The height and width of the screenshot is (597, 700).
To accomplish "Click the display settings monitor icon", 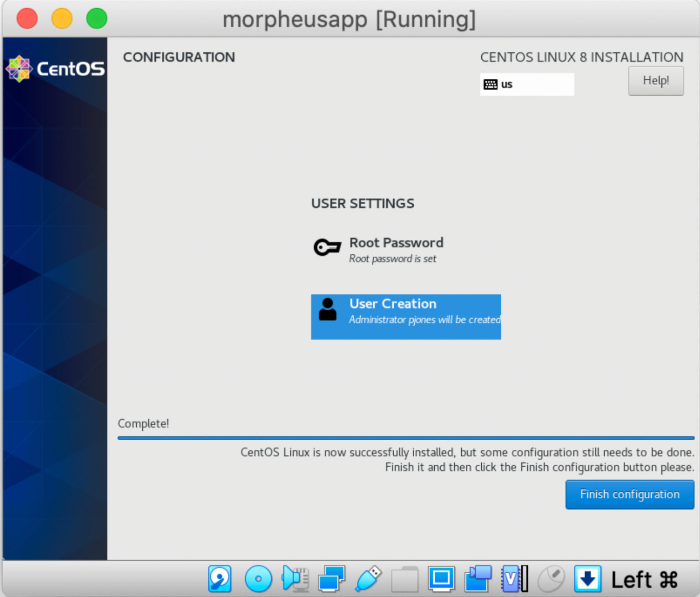I will pos(441,579).
